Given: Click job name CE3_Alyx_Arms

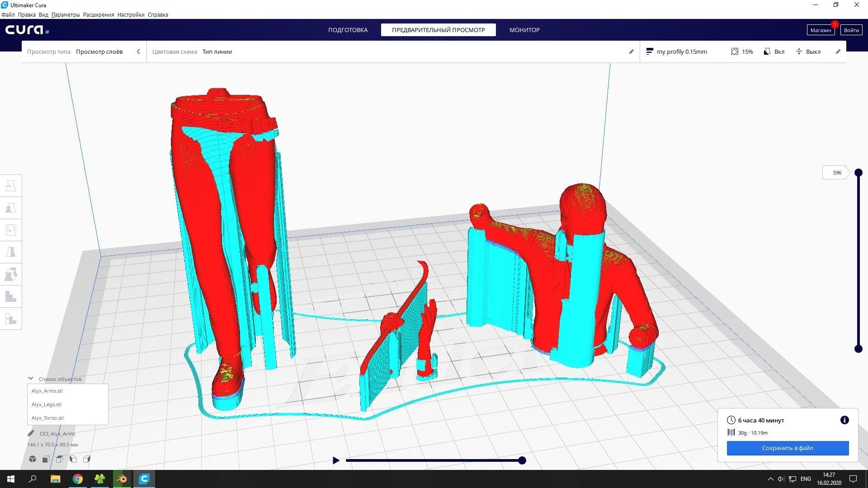Looking at the screenshot, I should click(x=57, y=433).
